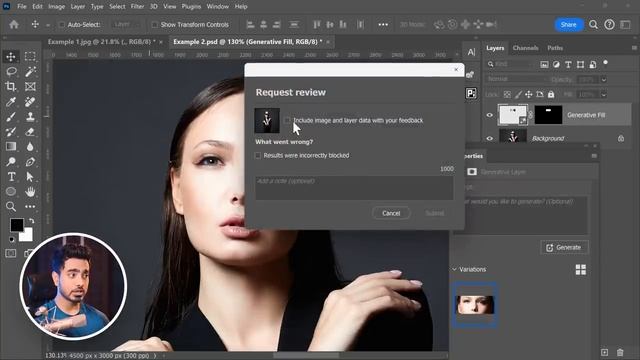Select the Zoom tool
Viewport: 640px width, 360px height.
click(11, 207)
